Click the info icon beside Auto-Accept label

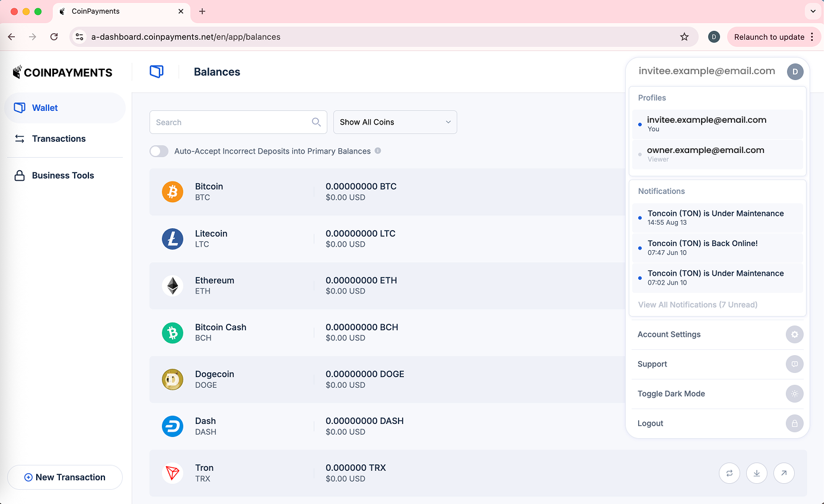coord(378,151)
